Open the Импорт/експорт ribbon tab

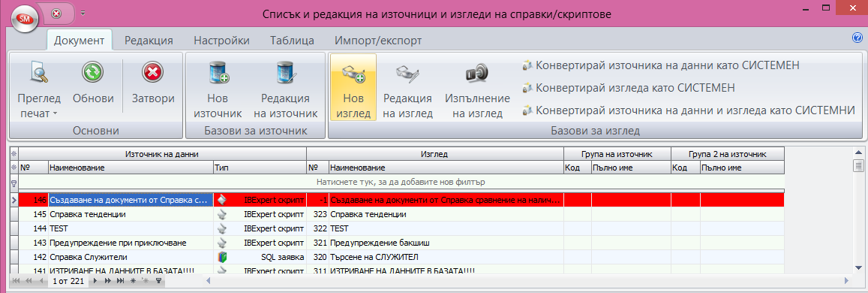point(377,41)
